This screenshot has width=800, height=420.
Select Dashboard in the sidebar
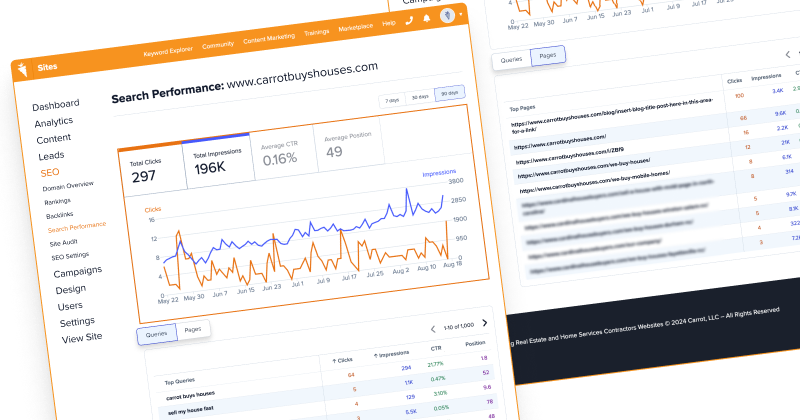coord(56,105)
